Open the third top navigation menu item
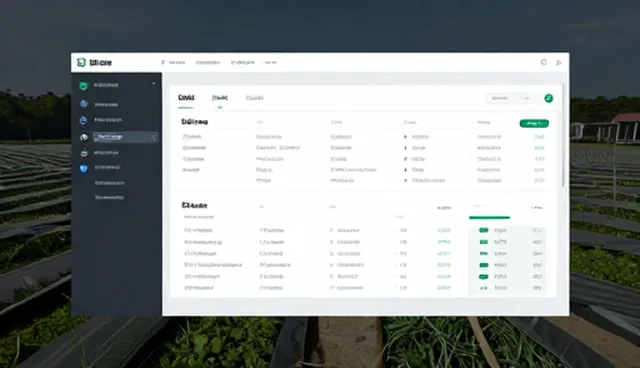 tap(242, 62)
